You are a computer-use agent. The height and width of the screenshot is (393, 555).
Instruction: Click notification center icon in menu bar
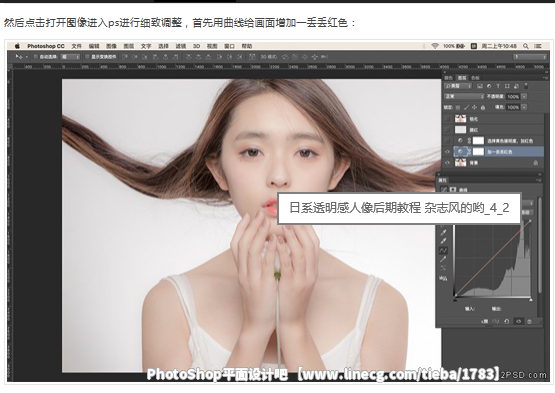point(538,46)
